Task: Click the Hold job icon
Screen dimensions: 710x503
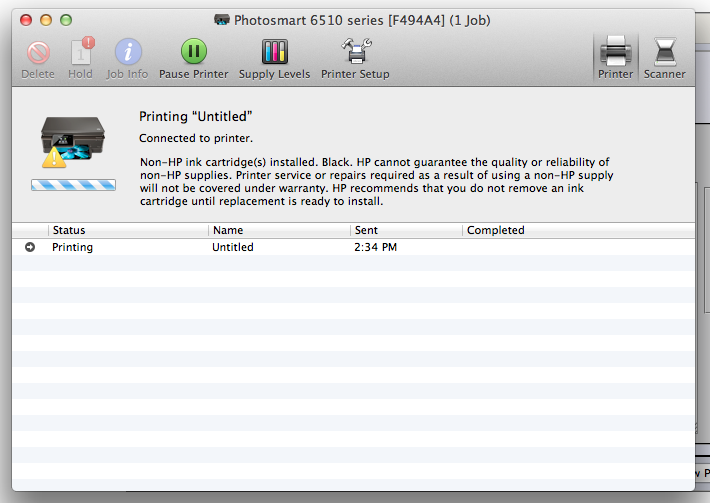Action: (x=82, y=53)
